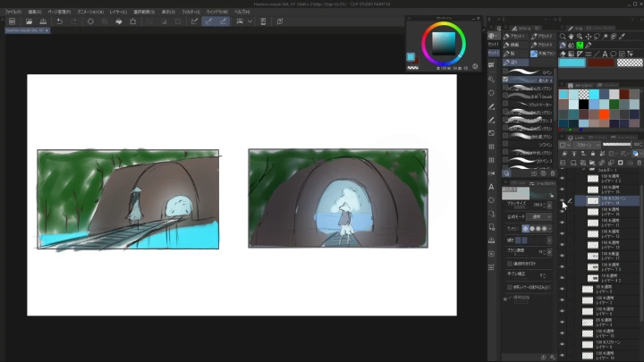Image resolution: width=644 pixels, height=362 pixels.
Task: Click the New document icon in the command bar
Action: [12, 21]
